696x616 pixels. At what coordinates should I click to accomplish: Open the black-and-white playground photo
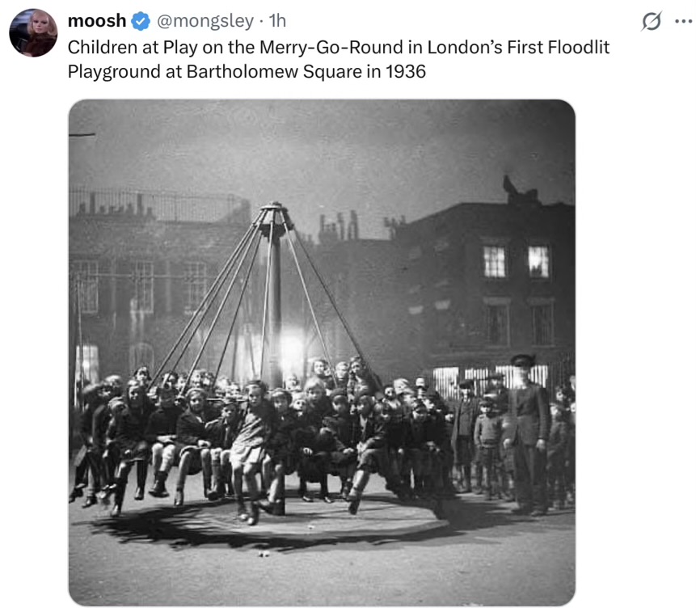(x=322, y=352)
